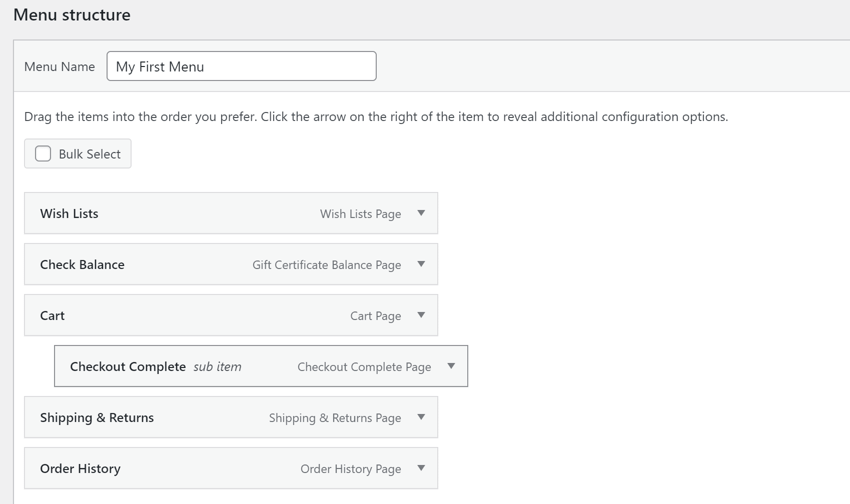Click the Gift Certificate Balance Page label
This screenshot has height=504, width=850.
pyautogui.click(x=326, y=265)
